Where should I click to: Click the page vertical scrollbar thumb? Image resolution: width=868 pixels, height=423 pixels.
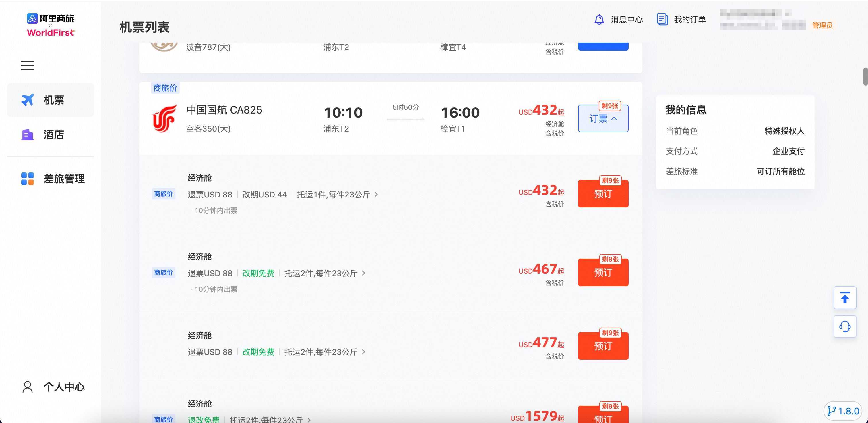(x=865, y=76)
